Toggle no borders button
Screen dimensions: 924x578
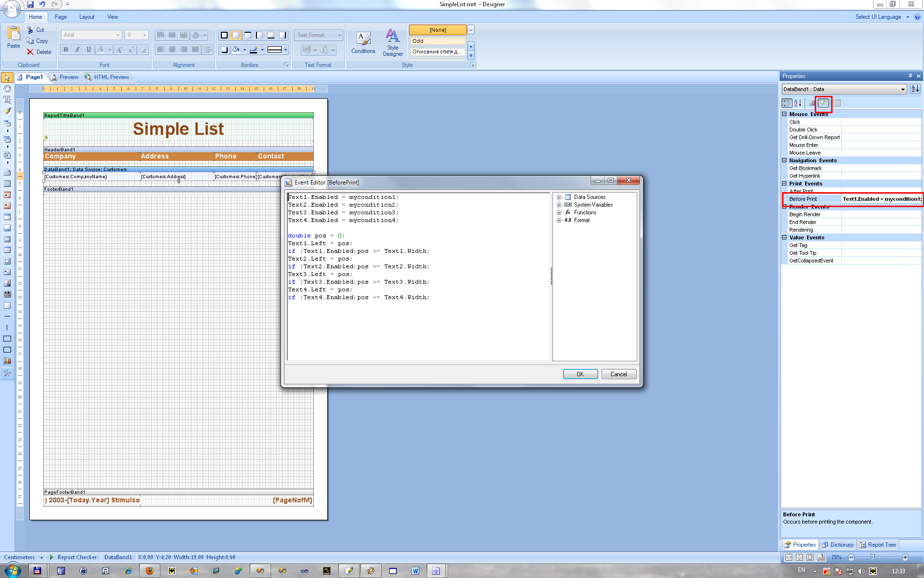pos(236,35)
